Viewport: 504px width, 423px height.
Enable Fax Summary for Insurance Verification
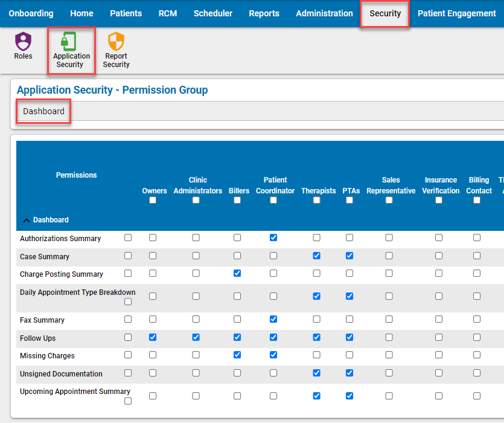click(438, 319)
